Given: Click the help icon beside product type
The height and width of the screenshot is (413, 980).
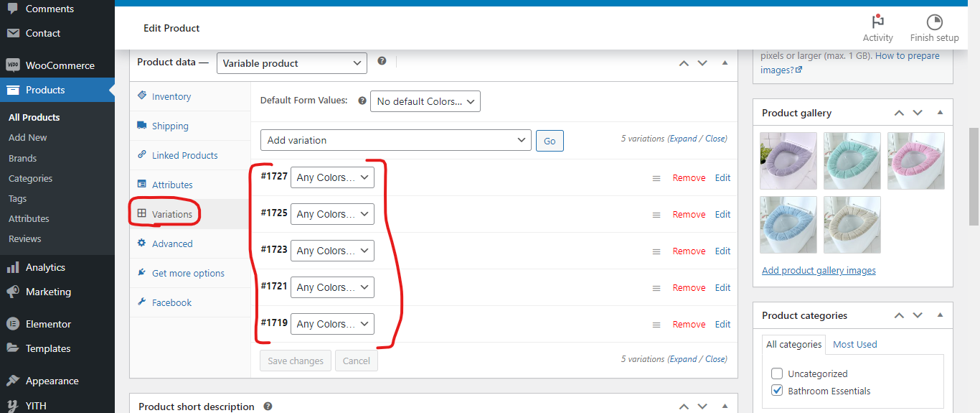Looking at the screenshot, I should coord(382,61).
